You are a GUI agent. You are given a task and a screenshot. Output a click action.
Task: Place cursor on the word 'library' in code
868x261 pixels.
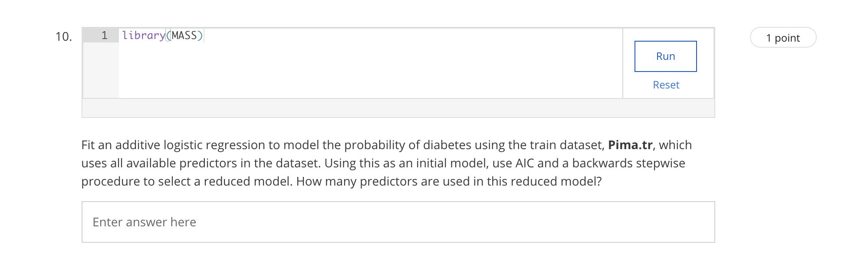tap(143, 36)
